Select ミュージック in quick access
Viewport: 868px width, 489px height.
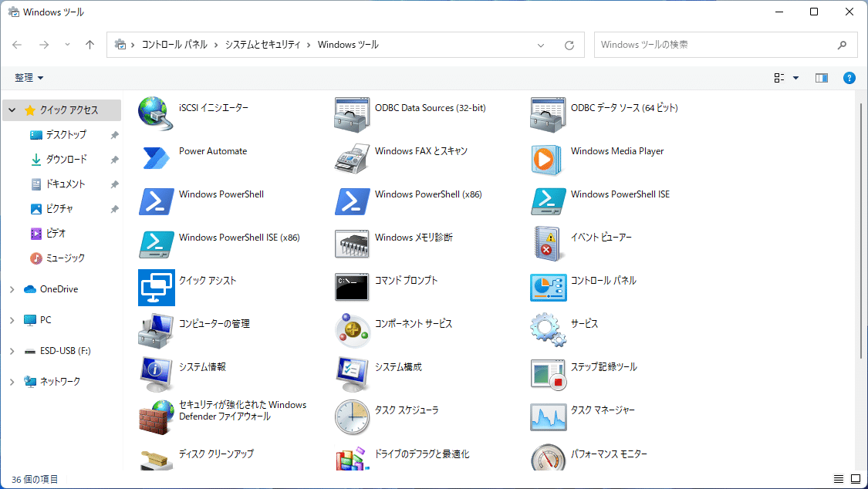click(x=66, y=258)
